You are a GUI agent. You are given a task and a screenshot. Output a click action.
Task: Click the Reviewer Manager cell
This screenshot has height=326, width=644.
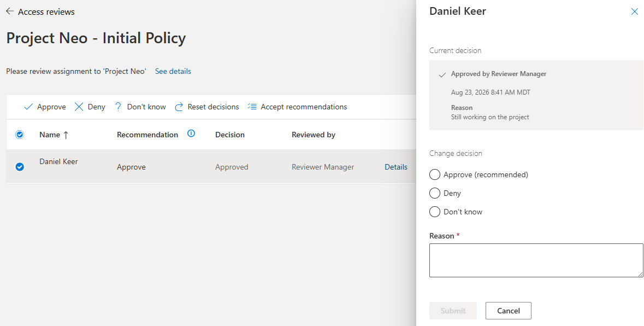click(323, 167)
